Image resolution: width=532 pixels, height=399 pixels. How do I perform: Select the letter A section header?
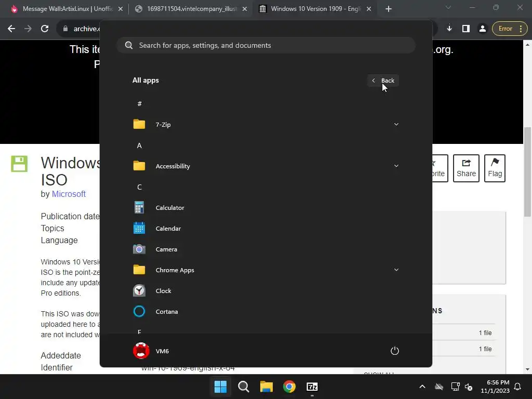[139, 145]
